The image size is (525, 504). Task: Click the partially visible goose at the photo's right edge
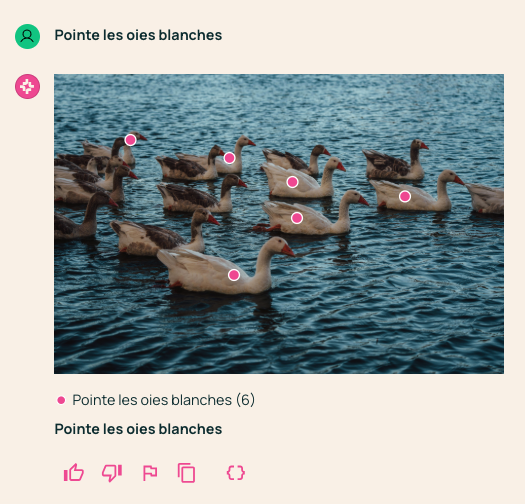[x=485, y=198]
